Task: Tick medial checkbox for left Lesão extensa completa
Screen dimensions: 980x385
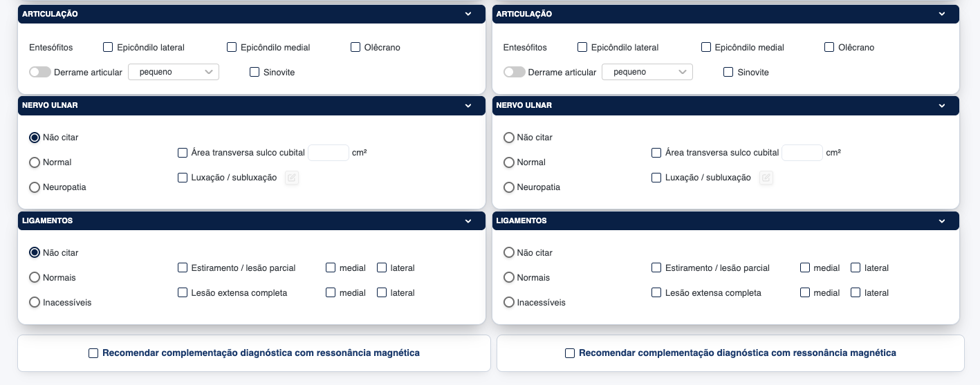Action: tap(331, 292)
